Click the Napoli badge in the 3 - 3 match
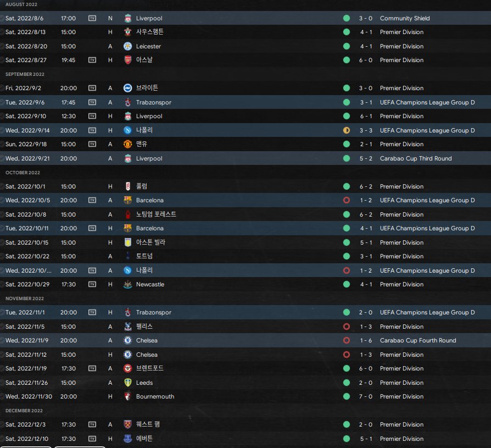Image resolution: width=491 pixels, height=448 pixels. pyautogui.click(x=128, y=130)
